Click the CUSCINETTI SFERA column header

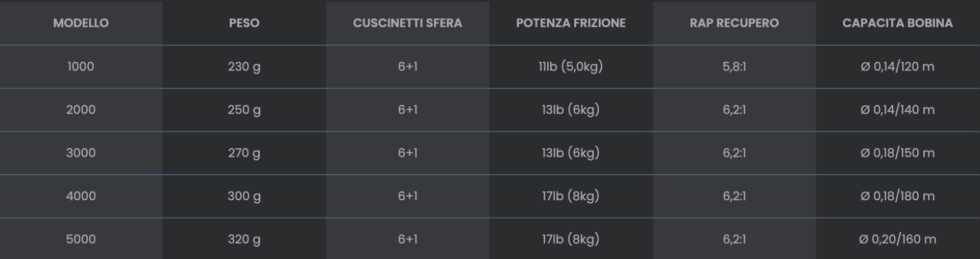407,23
